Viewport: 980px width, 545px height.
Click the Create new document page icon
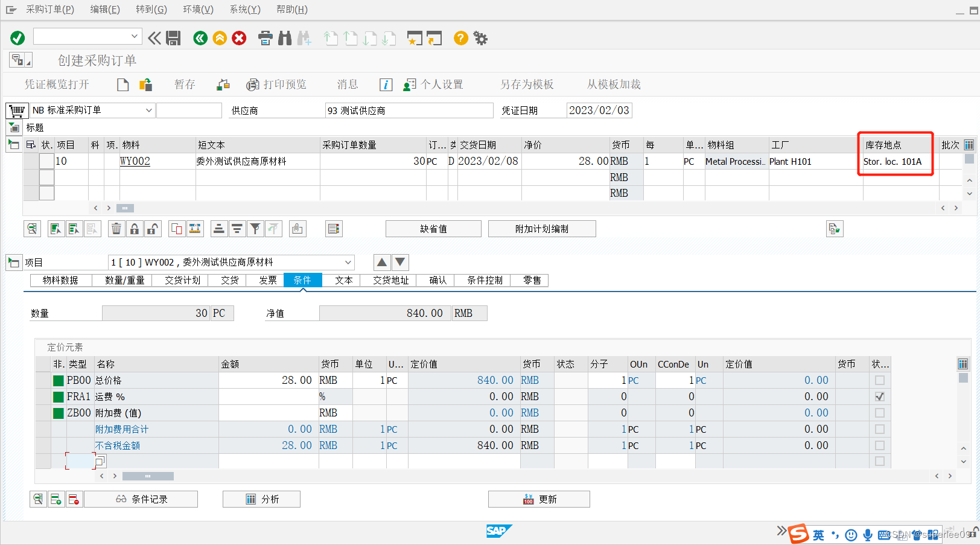[x=123, y=84]
